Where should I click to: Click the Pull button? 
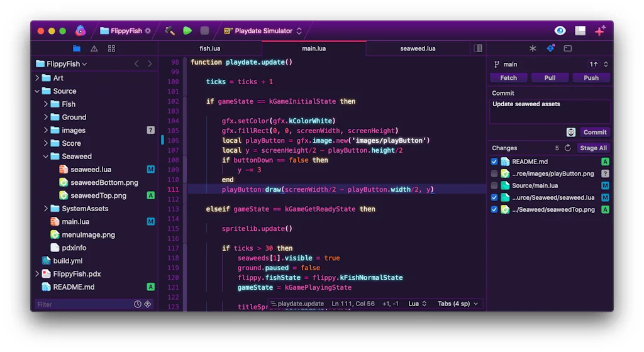click(x=550, y=78)
